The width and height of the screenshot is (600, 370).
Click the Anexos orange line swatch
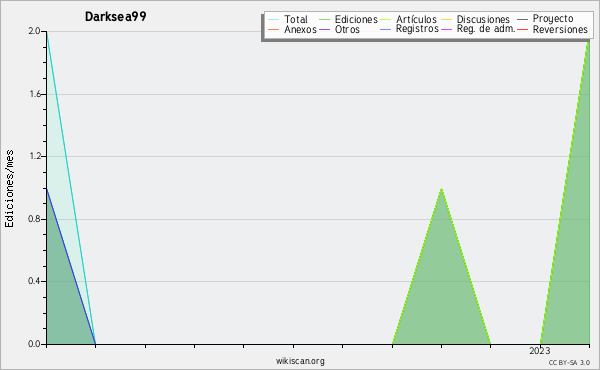(x=274, y=29)
